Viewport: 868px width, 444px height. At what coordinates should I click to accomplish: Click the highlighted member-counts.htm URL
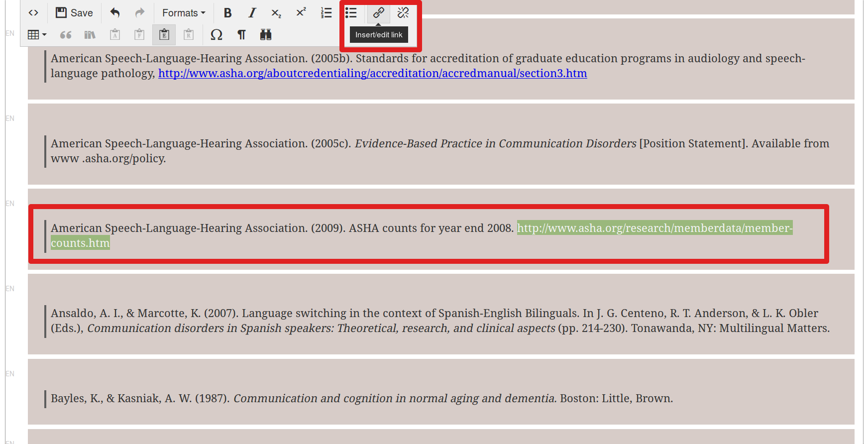pyautogui.click(x=654, y=228)
